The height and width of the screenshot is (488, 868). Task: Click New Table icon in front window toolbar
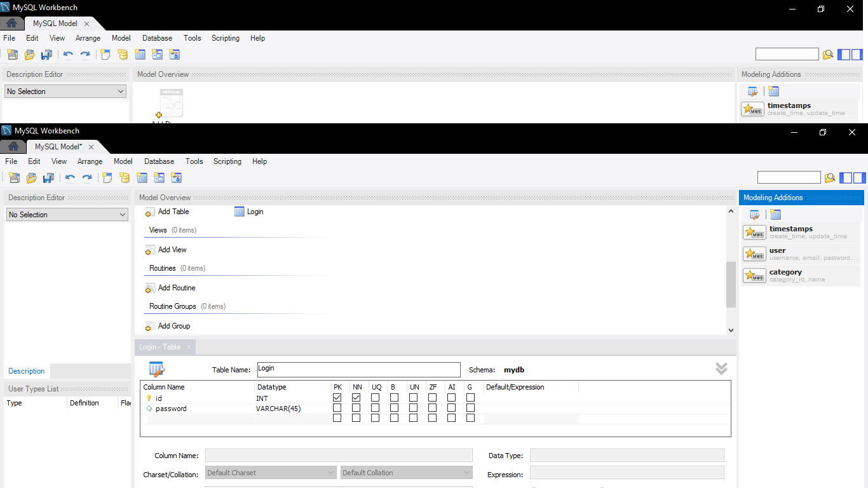click(142, 178)
